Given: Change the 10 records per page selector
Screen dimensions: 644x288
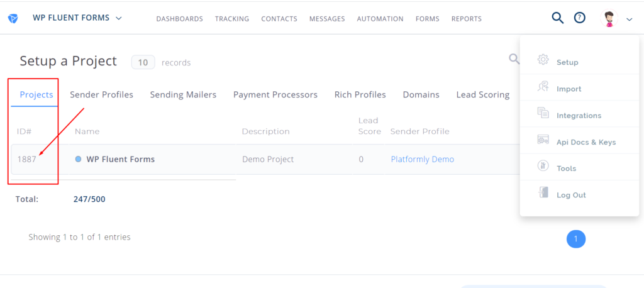Looking at the screenshot, I should [143, 62].
